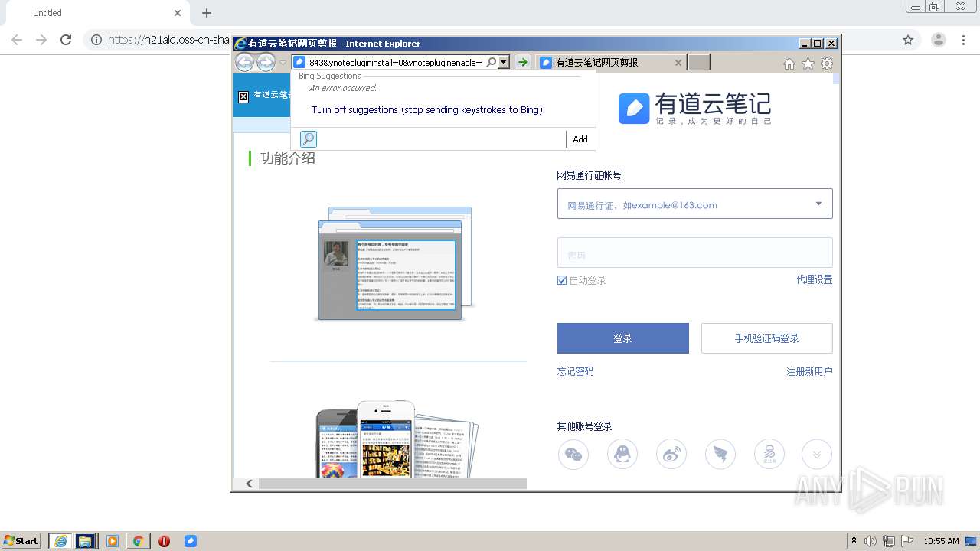
Task: Log in with WeChat account icon
Action: pos(573,455)
